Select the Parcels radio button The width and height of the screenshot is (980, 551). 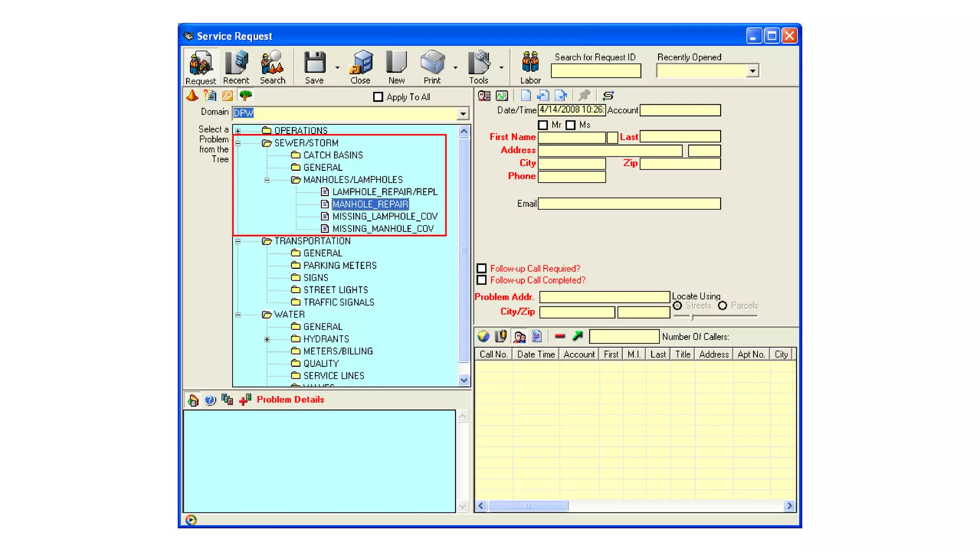coord(723,306)
